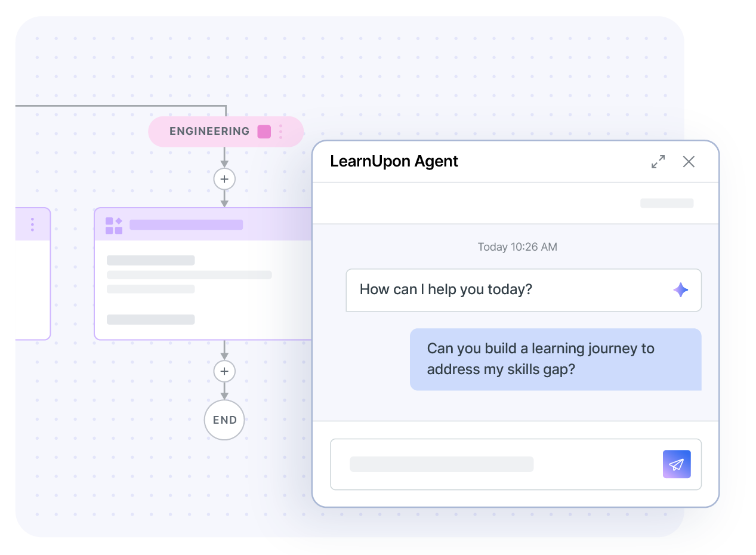The image size is (756, 555).
Task: Select the ENGINEERING branch label
Action: [x=209, y=131]
